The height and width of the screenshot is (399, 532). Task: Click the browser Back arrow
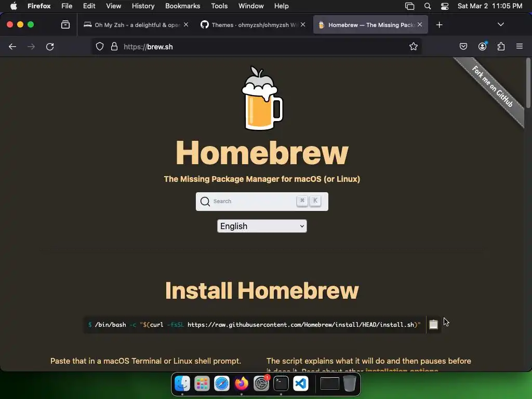pyautogui.click(x=12, y=46)
